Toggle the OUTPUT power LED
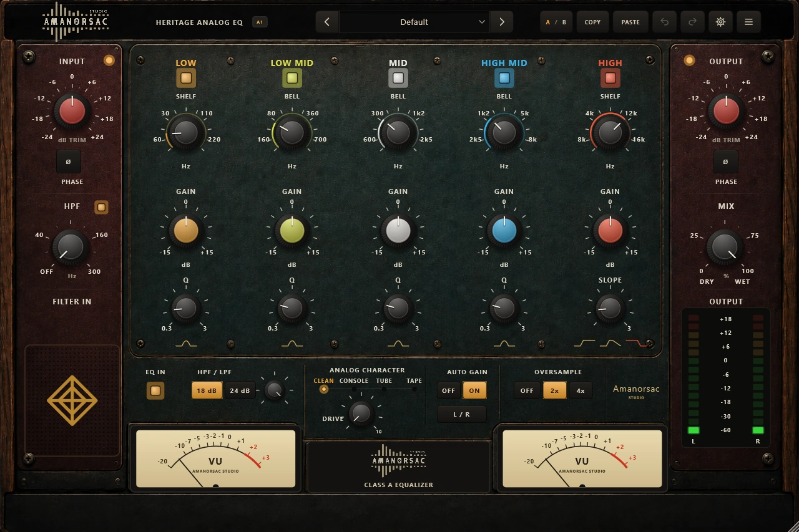Image resolution: width=799 pixels, height=532 pixels. (x=689, y=60)
